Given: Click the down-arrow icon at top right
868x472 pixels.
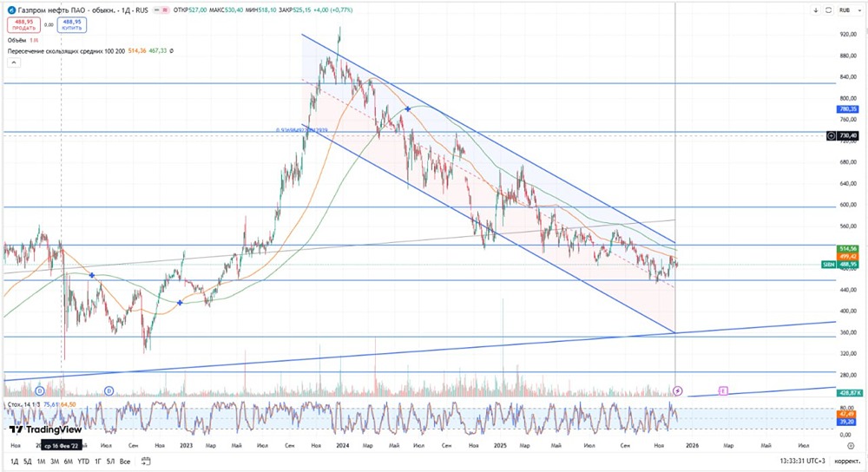Looking at the screenshot, I should point(816,10).
